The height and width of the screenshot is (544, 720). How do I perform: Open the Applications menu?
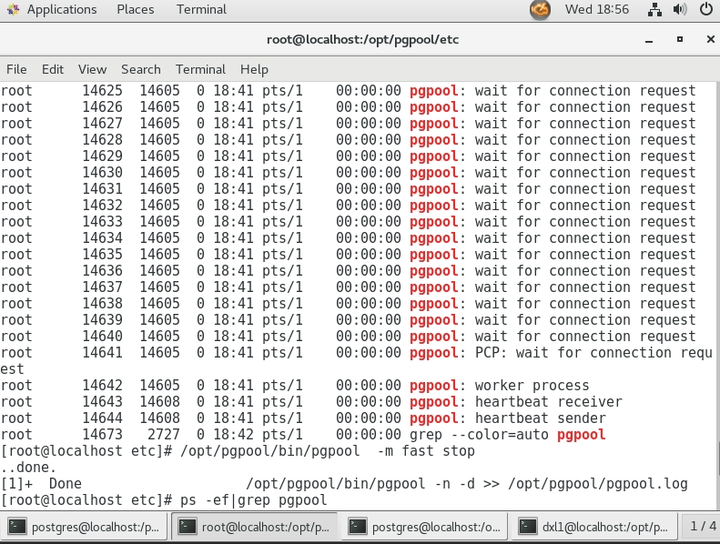click(x=62, y=10)
